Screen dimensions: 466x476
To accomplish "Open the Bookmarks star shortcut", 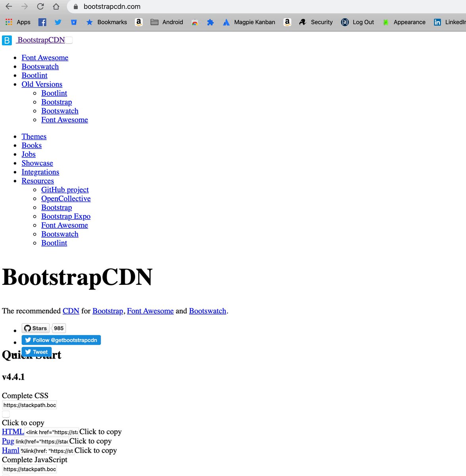I will 107,22.
